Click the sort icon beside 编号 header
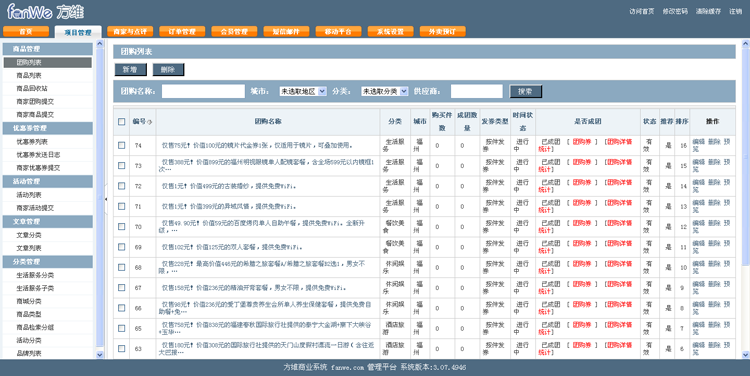 (150, 122)
